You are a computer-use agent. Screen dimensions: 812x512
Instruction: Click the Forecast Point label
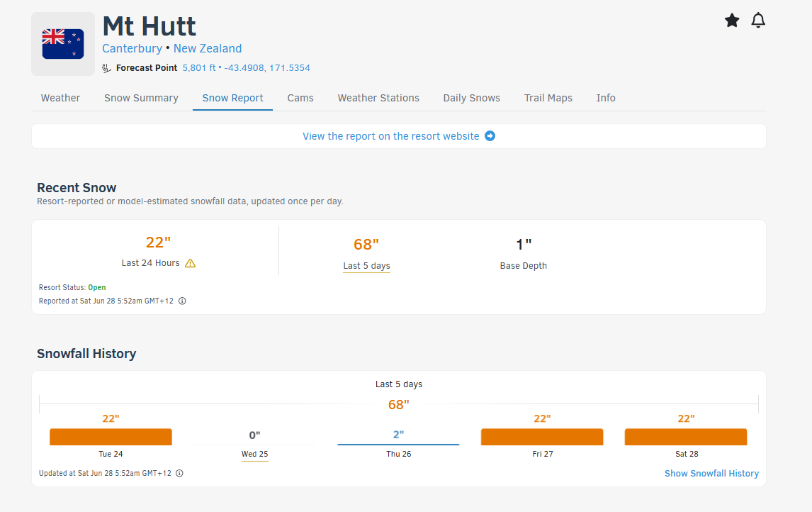pos(147,68)
